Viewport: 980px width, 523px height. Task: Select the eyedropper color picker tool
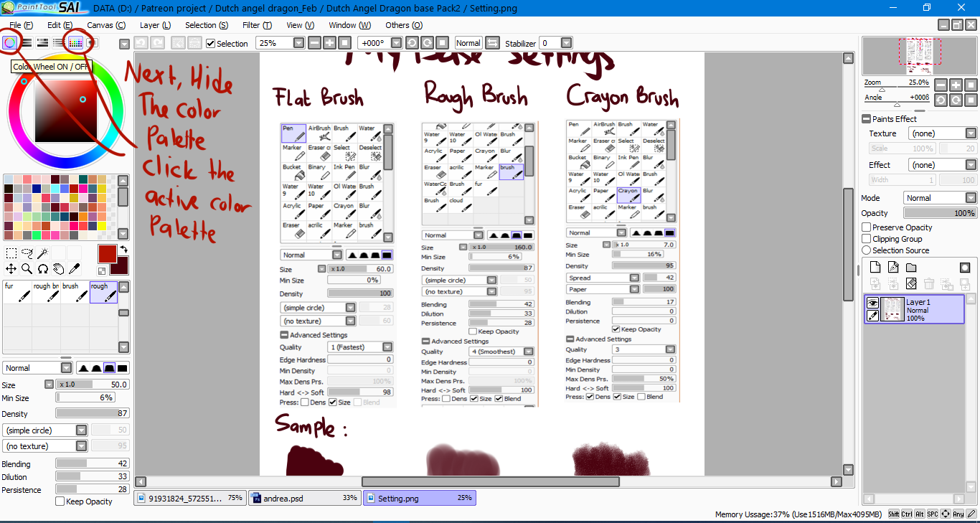point(74,269)
